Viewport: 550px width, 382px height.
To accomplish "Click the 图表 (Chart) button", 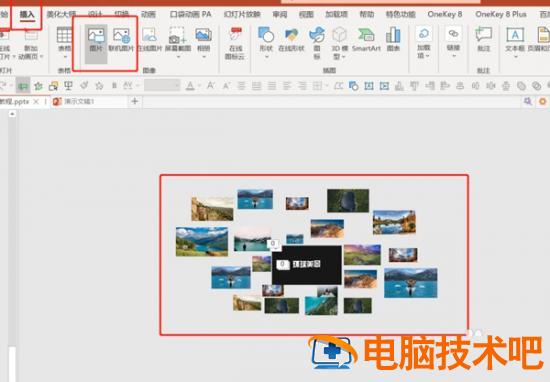I will point(393,40).
